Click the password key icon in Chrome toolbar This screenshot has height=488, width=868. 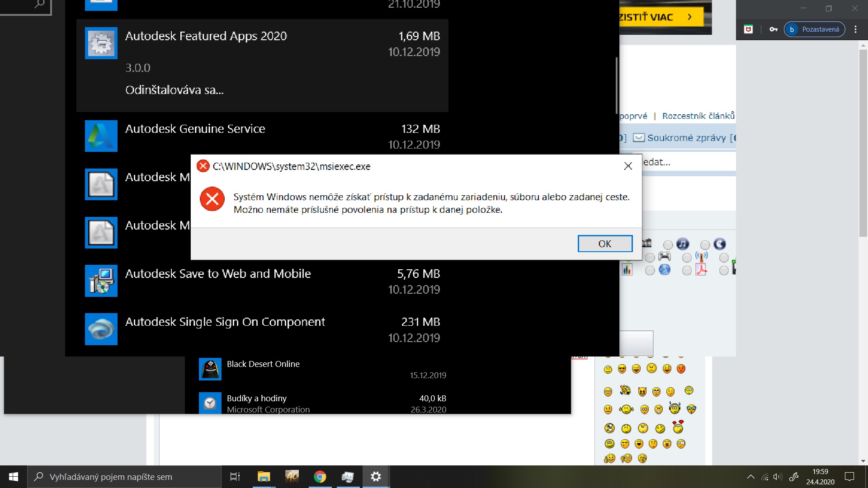tap(774, 29)
